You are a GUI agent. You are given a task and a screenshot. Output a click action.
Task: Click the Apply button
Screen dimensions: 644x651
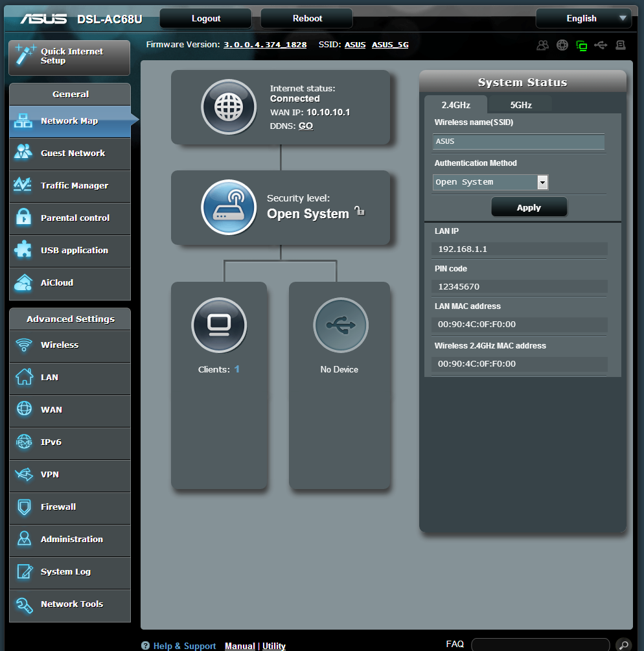529,207
